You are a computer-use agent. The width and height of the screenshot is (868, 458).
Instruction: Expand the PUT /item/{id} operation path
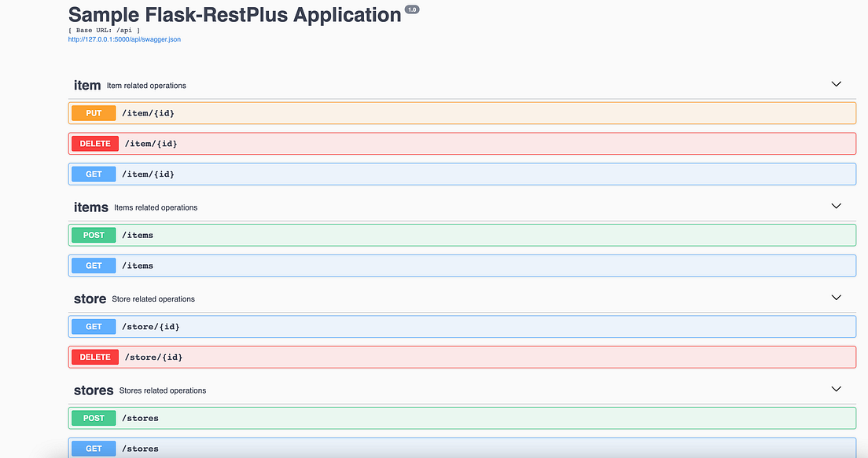coord(148,113)
